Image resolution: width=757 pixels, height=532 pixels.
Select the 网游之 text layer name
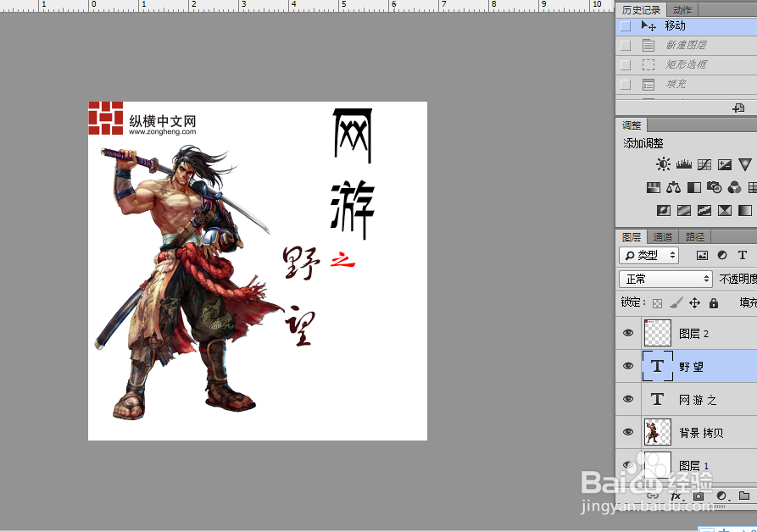pyautogui.click(x=698, y=400)
